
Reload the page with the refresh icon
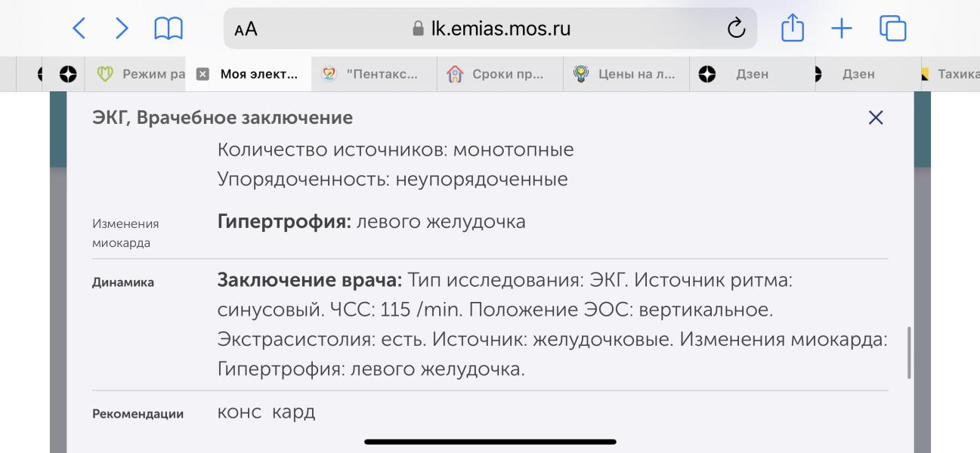point(735,30)
